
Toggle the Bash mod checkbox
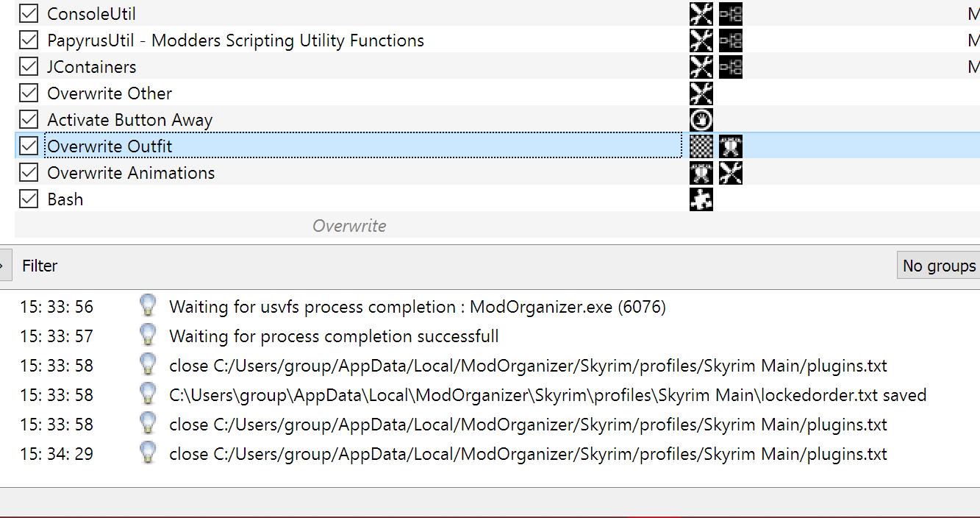(29, 199)
